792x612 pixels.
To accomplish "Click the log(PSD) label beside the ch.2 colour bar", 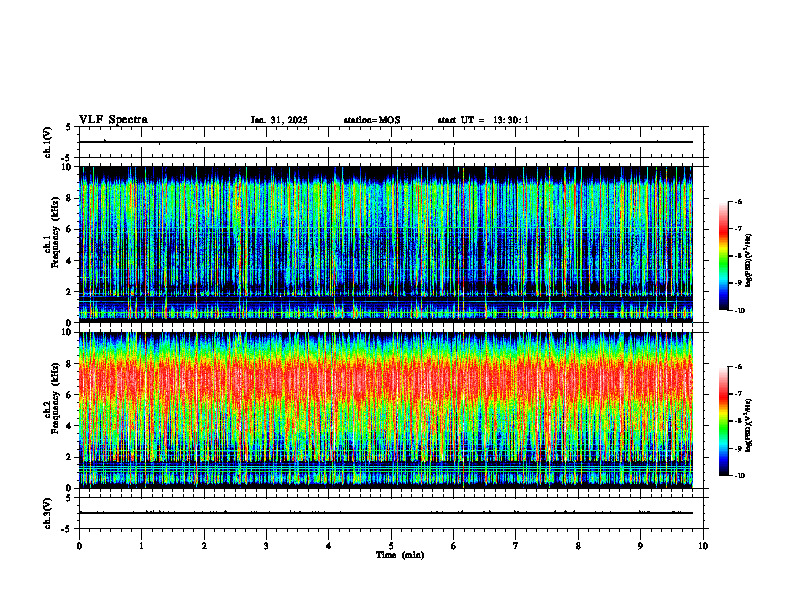I will tap(748, 425).
